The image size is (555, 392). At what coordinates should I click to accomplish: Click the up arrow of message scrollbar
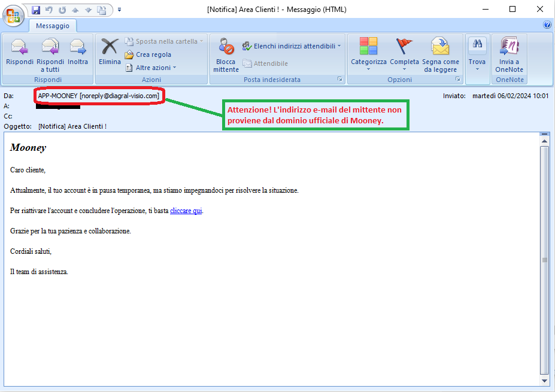pos(544,141)
